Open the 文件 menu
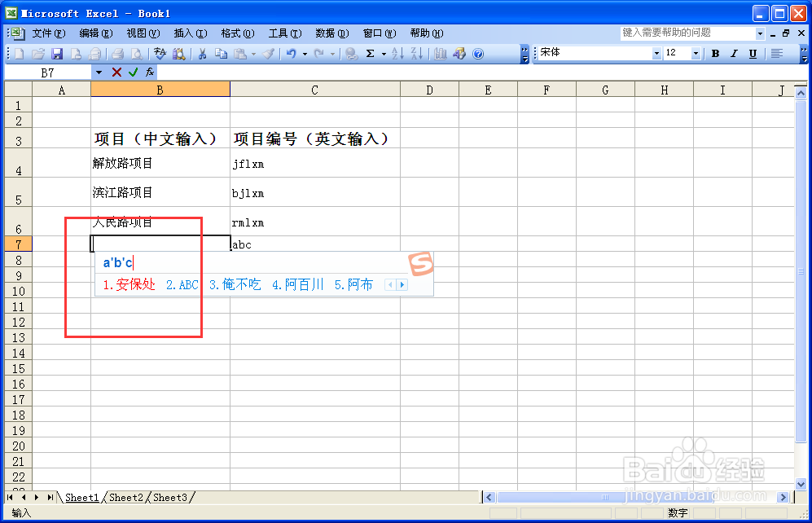Viewport: 812px width, 523px height. click(49, 33)
